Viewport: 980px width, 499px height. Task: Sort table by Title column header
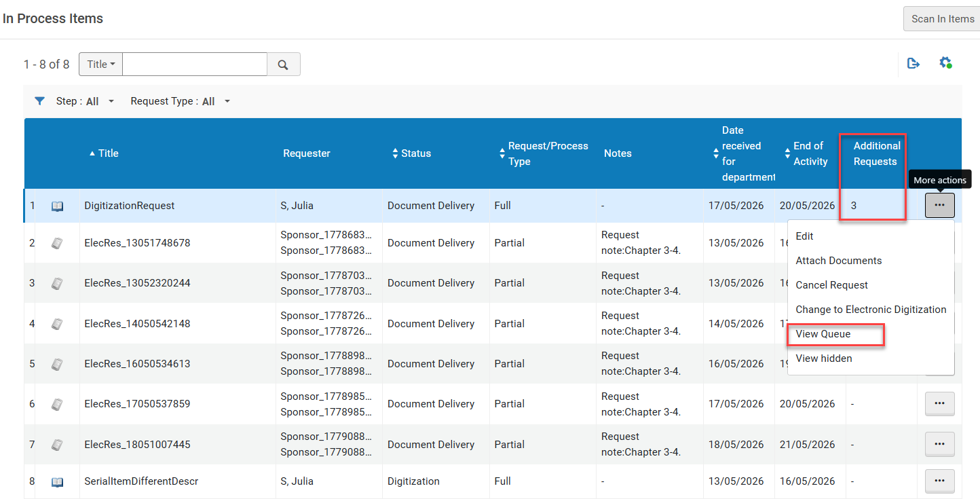104,153
